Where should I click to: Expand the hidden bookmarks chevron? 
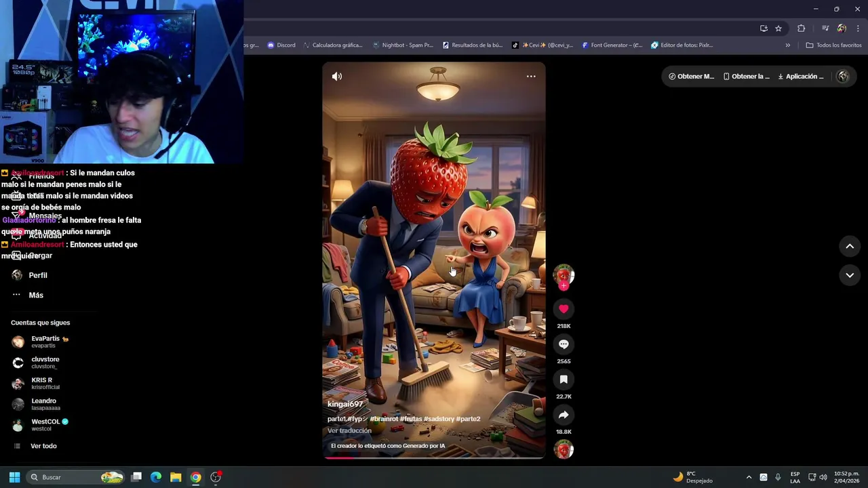point(787,45)
